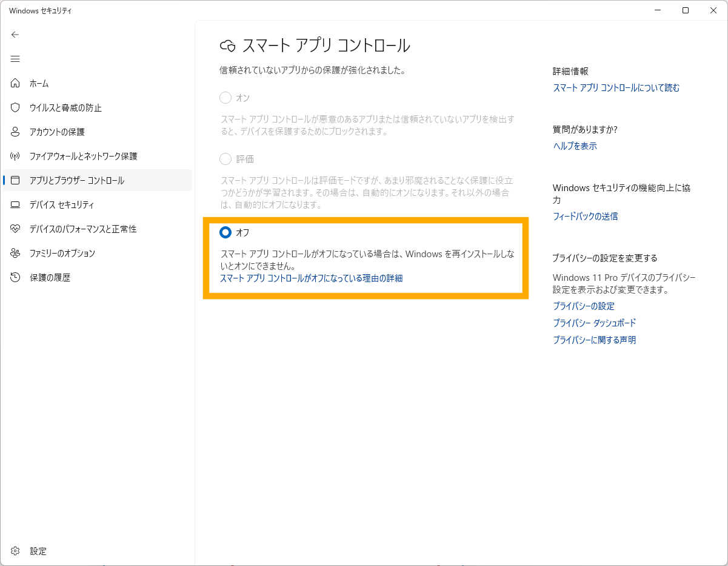Click the home icon for ホーム
The image size is (728, 566).
pos(16,83)
